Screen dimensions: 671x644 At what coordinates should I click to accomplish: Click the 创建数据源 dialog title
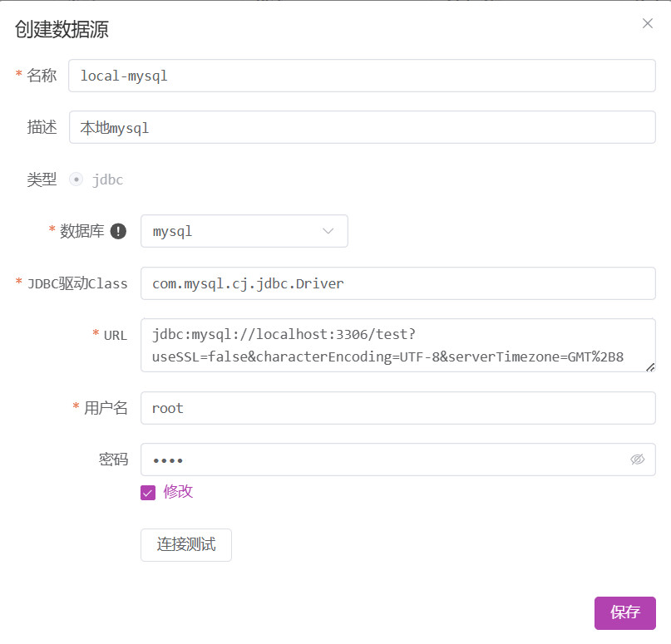pyautogui.click(x=62, y=30)
